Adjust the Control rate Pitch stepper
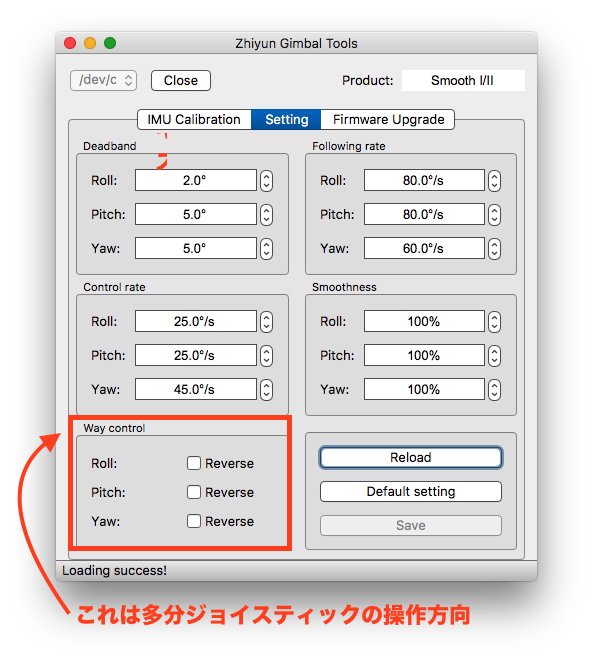This screenshot has height=661, width=593. point(266,356)
